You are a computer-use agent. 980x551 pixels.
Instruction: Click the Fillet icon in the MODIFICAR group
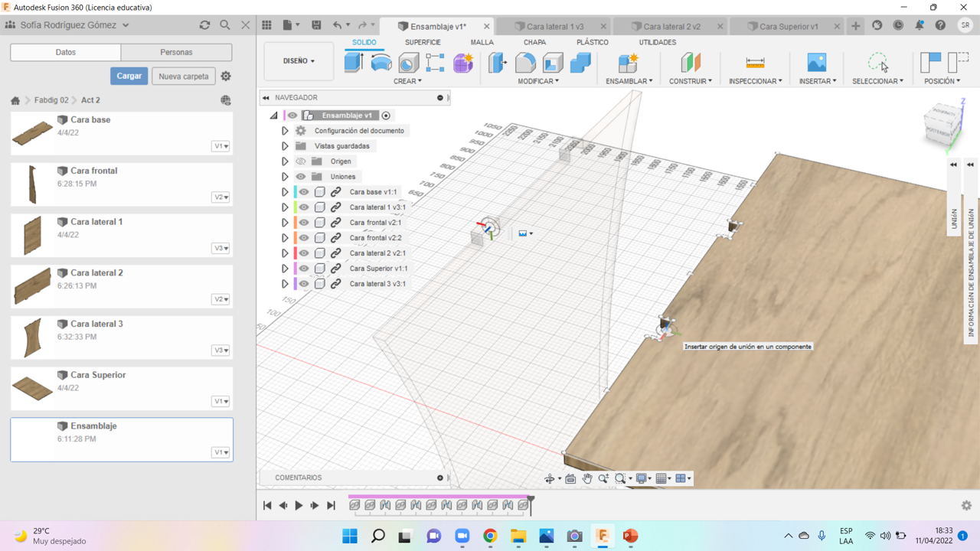tap(525, 63)
